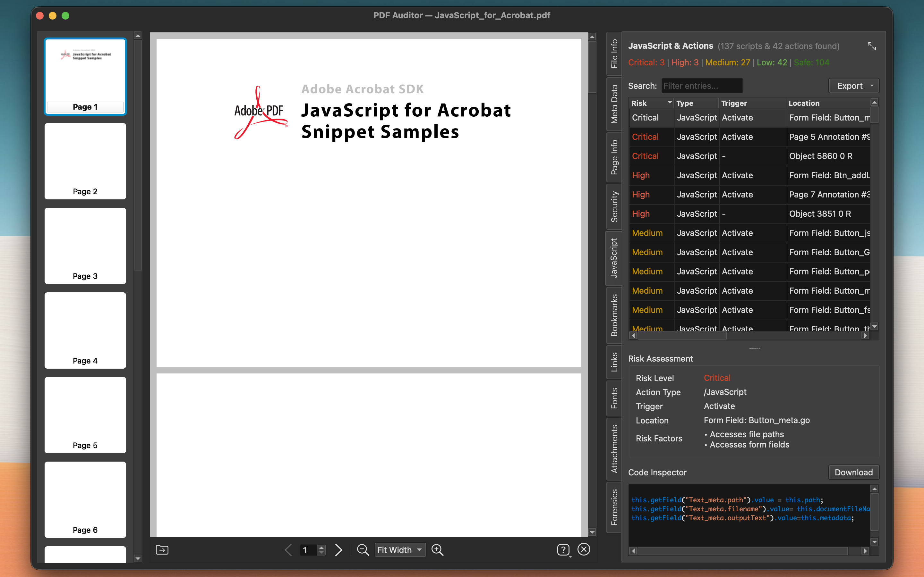Increment the page number with the stepper

pos(322,547)
